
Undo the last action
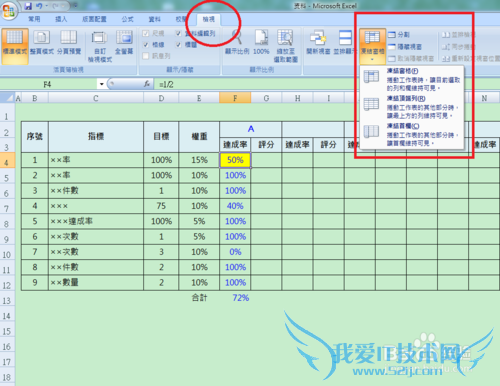[x=39, y=6]
